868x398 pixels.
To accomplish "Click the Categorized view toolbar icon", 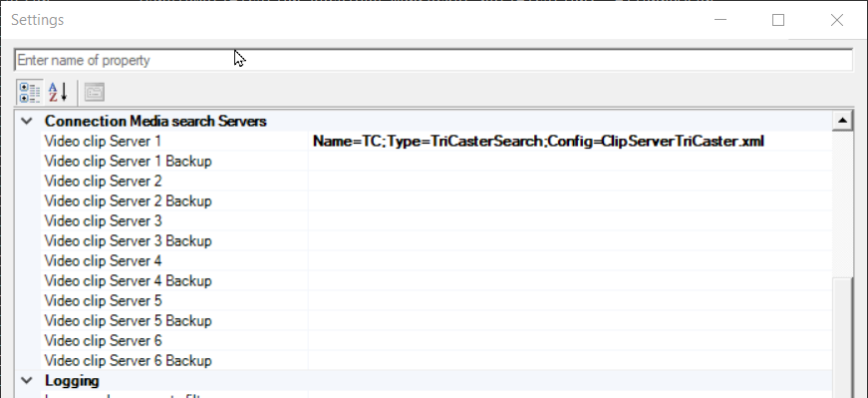I will click(29, 92).
